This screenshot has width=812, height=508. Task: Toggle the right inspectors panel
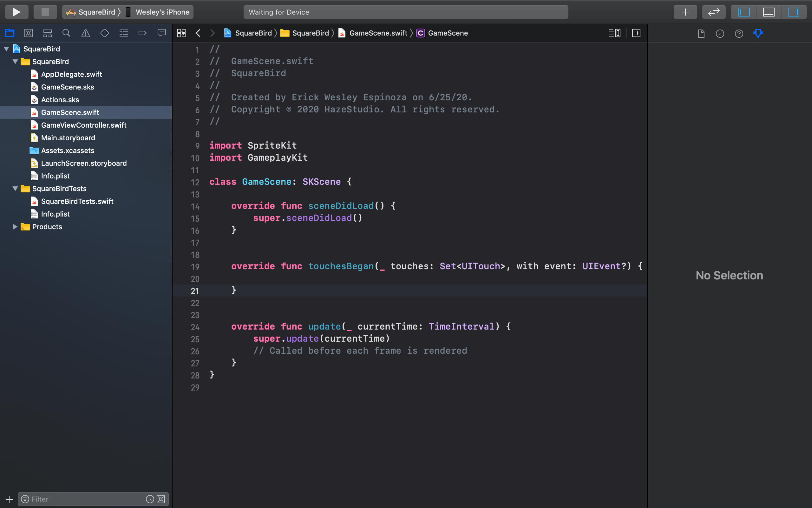[794, 12]
